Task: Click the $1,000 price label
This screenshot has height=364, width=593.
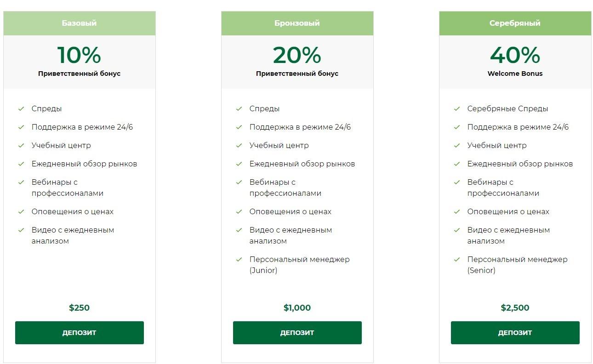Action: (x=297, y=308)
